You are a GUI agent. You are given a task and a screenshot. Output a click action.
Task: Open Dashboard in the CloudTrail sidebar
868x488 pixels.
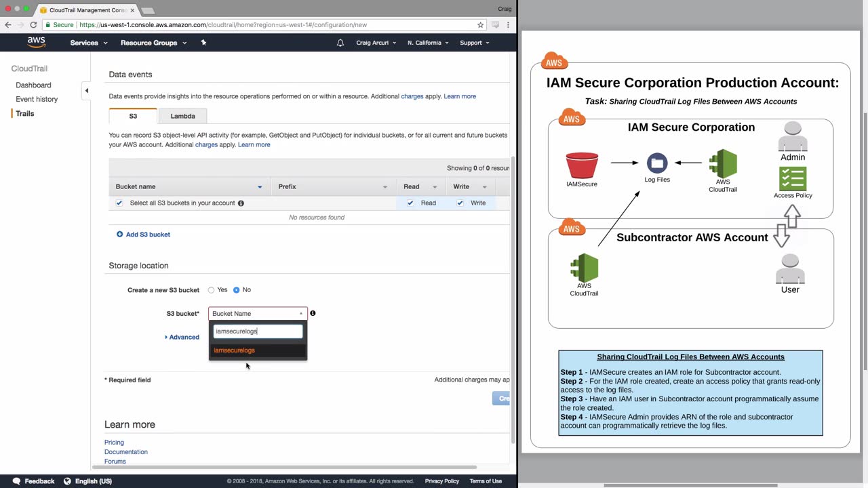click(x=33, y=85)
